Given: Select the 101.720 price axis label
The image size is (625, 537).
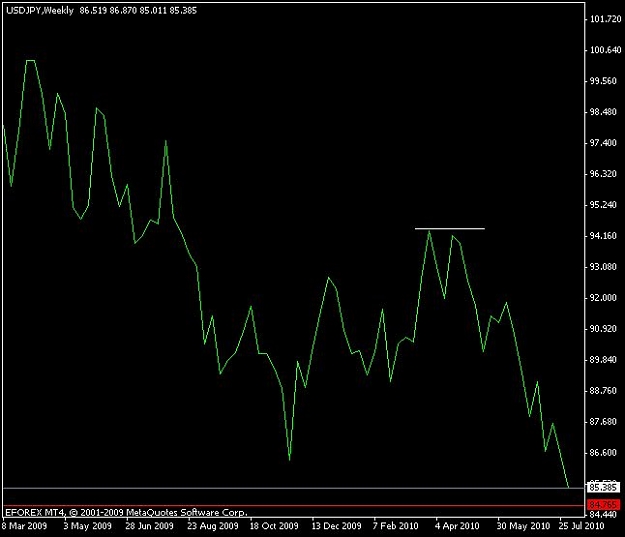Looking at the screenshot, I should [605, 19].
